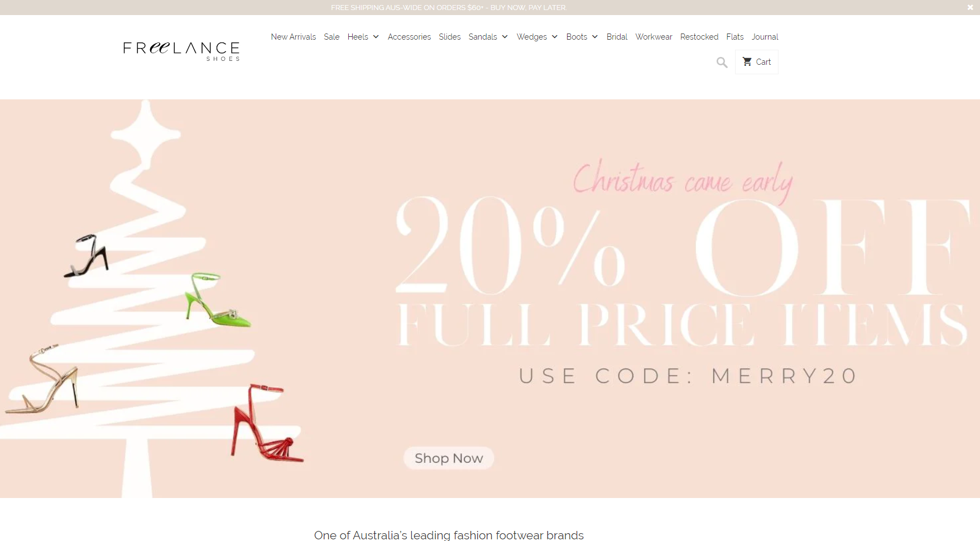
Task: Click the Shop Now banner button
Action: (x=449, y=458)
